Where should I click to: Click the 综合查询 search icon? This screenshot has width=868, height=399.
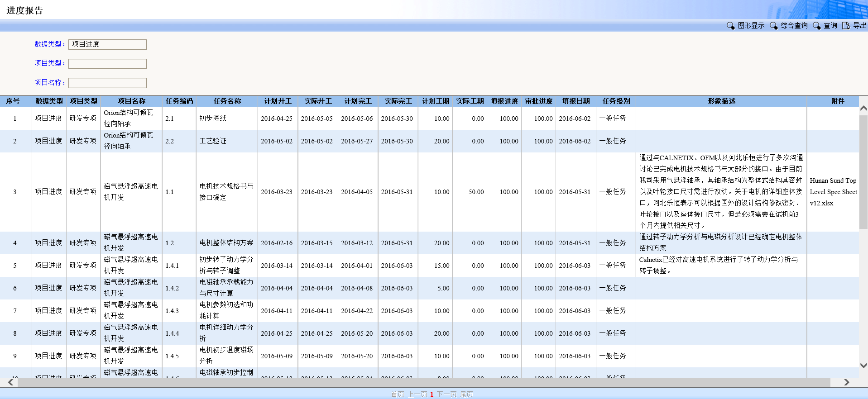coord(773,26)
